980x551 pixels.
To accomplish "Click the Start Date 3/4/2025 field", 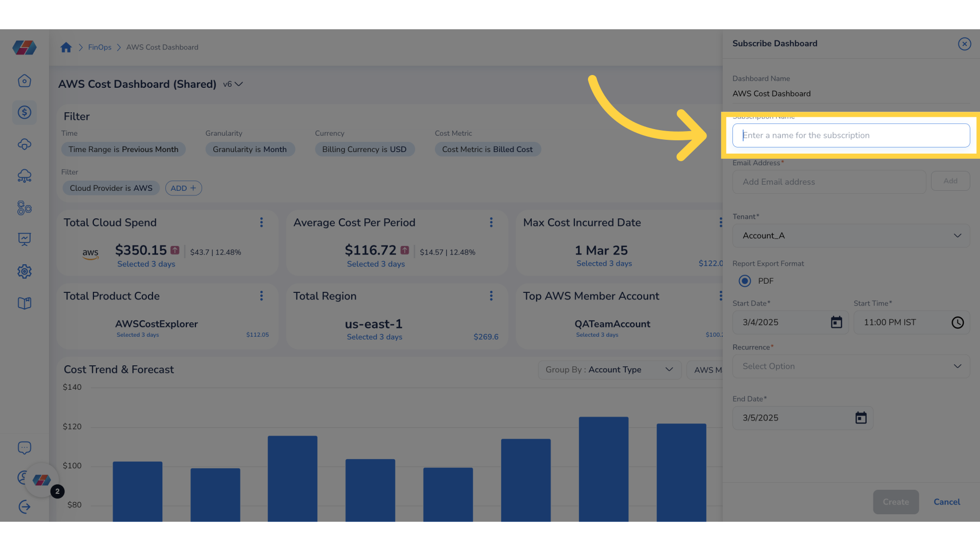I will pos(790,322).
